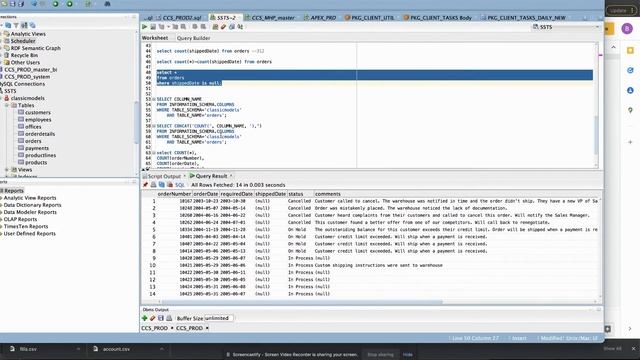Collapse the Tables node under classicmodels
640x360 pixels.
point(7,105)
